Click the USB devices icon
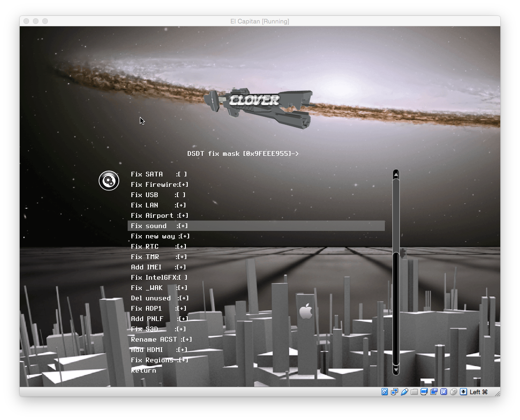The height and width of the screenshot is (420, 520). [x=404, y=392]
